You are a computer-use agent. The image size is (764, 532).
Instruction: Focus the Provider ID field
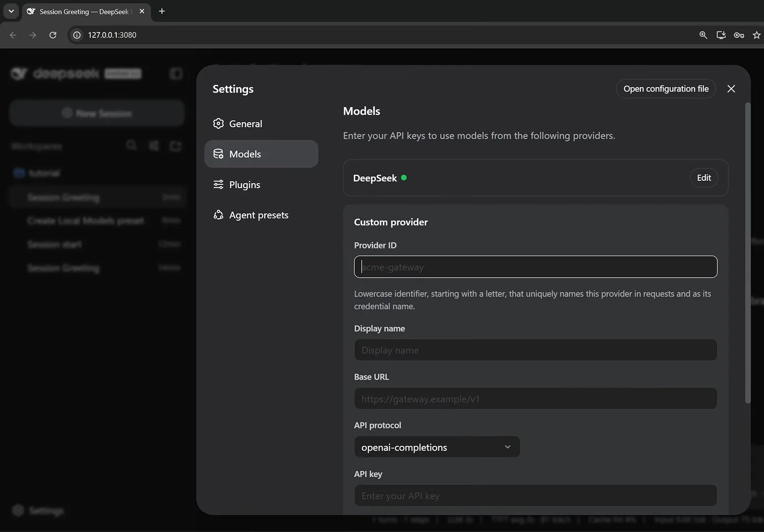tap(535, 267)
